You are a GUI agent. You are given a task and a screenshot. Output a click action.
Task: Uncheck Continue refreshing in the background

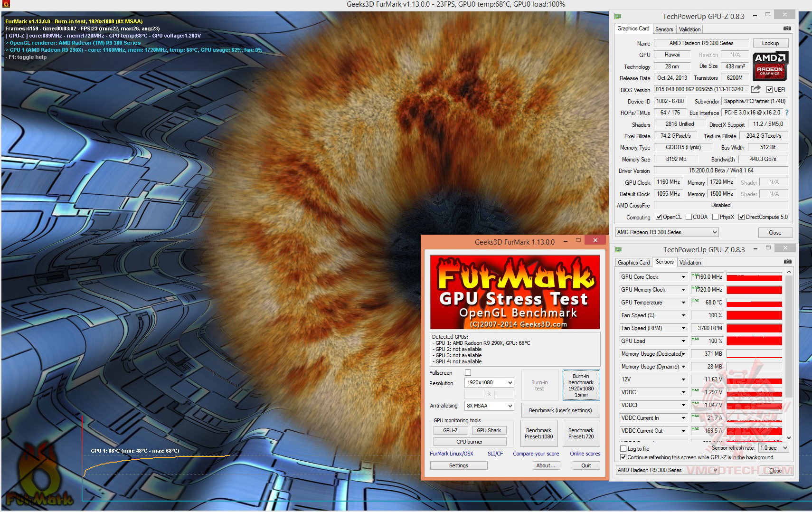[x=623, y=457]
